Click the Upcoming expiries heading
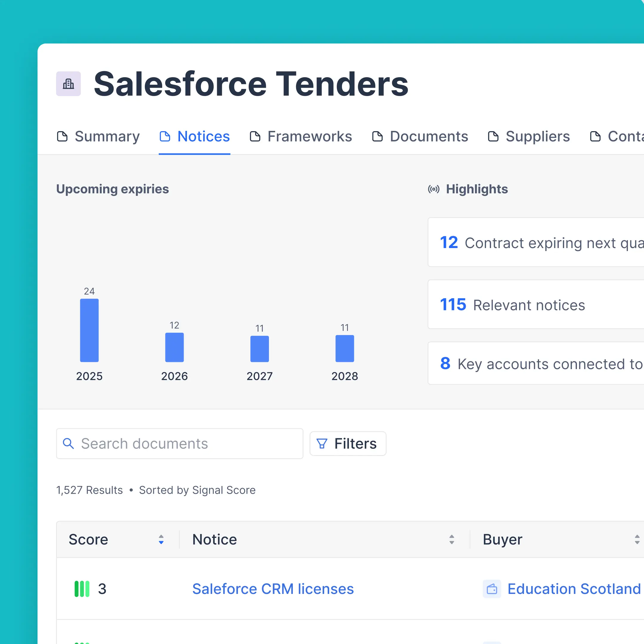The width and height of the screenshot is (644, 644). [113, 189]
